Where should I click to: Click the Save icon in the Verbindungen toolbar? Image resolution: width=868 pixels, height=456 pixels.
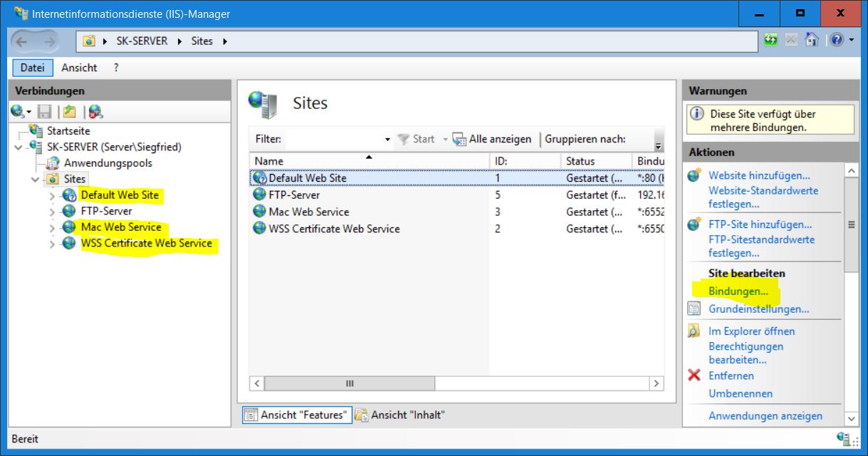point(44,111)
